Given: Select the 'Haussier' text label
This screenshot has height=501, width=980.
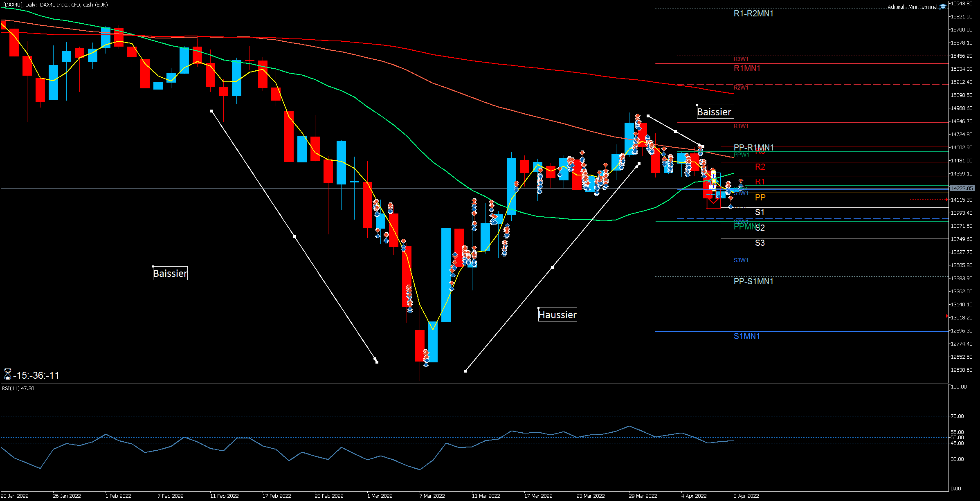Looking at the screenshot, I should tap(557, 315).
